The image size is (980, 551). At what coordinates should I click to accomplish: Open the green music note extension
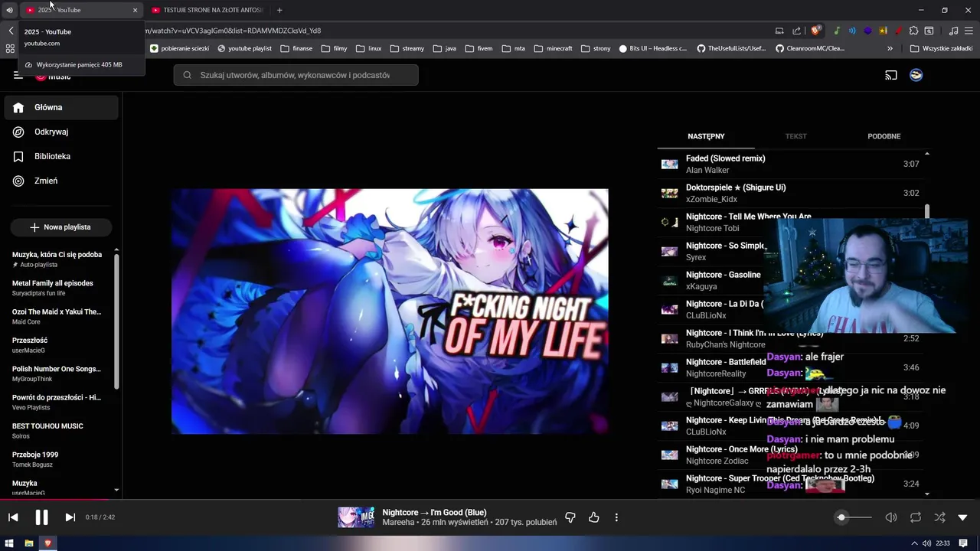pos(837,31)
